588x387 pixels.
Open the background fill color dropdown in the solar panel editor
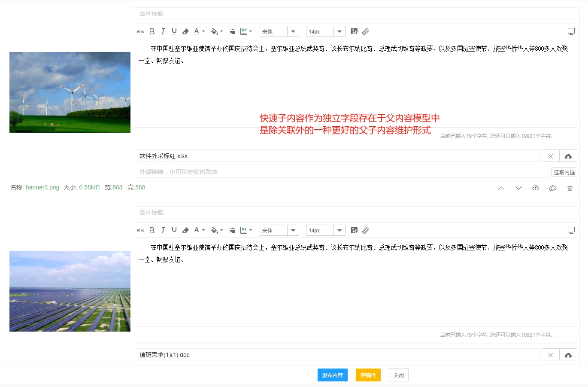pyautogui.click(x=221, y=231)
